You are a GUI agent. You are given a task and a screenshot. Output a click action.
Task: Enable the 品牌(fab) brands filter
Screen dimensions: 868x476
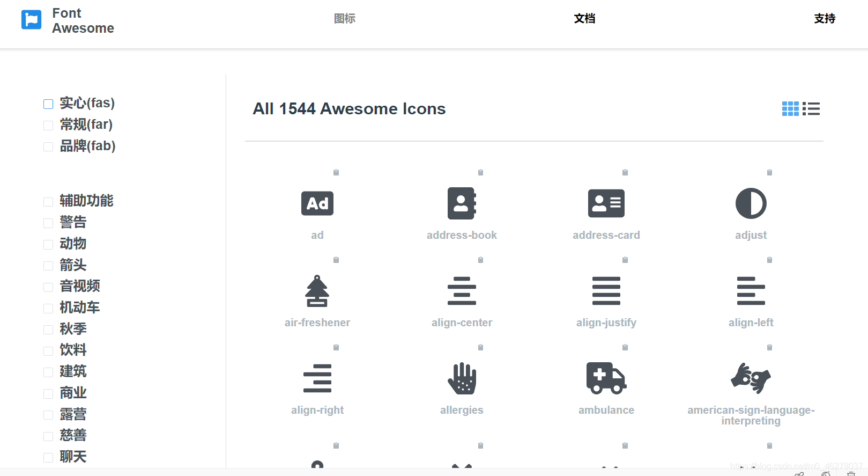48,147
